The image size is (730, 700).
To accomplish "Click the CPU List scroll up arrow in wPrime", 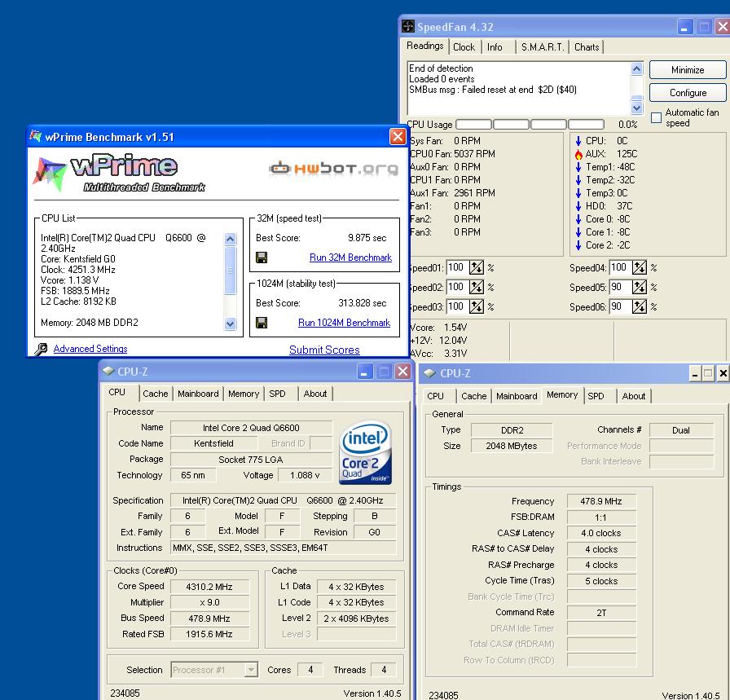I will tap(230, 239).
